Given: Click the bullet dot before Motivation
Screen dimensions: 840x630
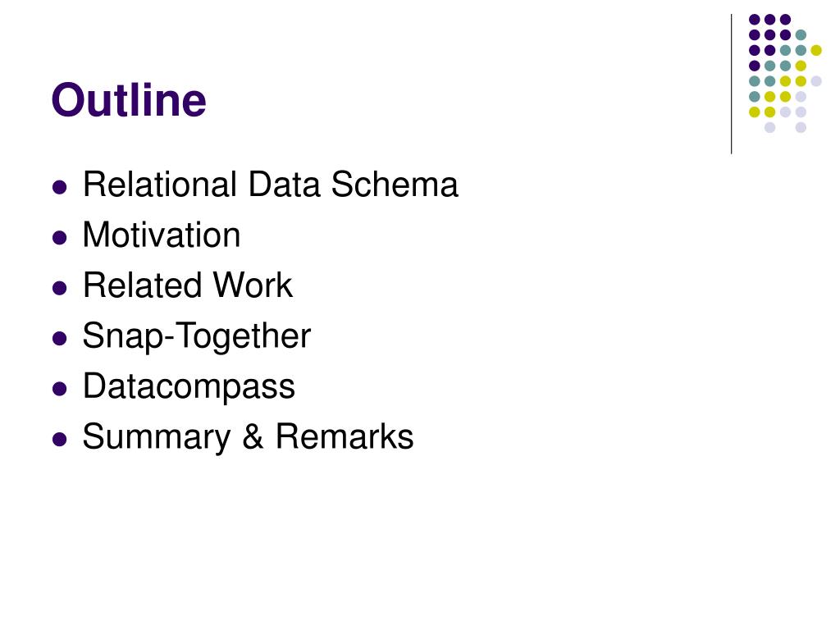Looking at the screenshot, I should (59, 238).
